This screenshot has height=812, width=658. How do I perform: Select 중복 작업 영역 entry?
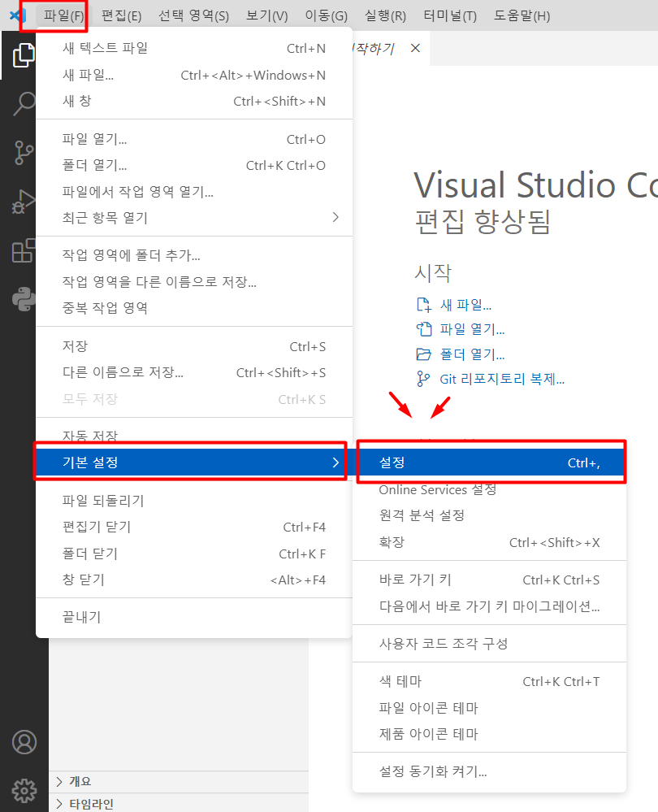[x=194, y=308]
